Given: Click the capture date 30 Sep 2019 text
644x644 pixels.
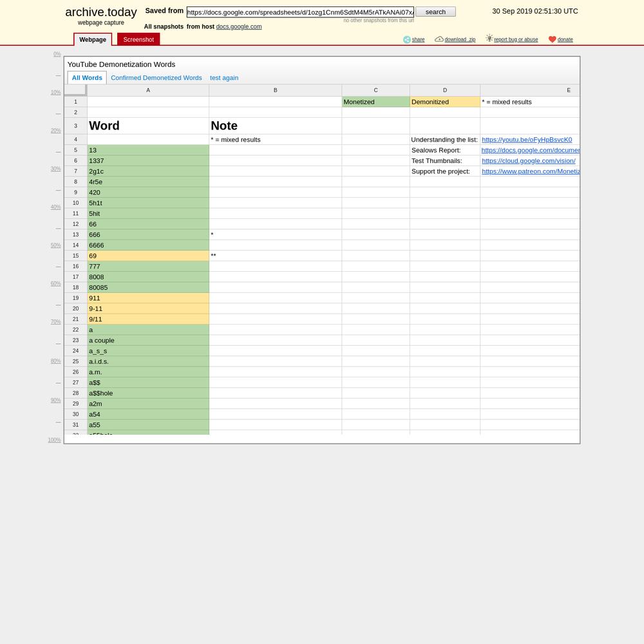Looking at the screenshot, I should [535, 11].
